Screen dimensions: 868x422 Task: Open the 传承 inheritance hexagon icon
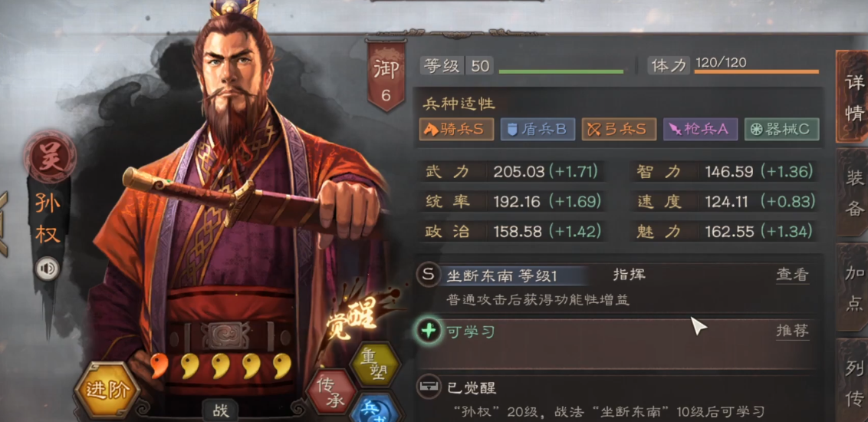331,391
